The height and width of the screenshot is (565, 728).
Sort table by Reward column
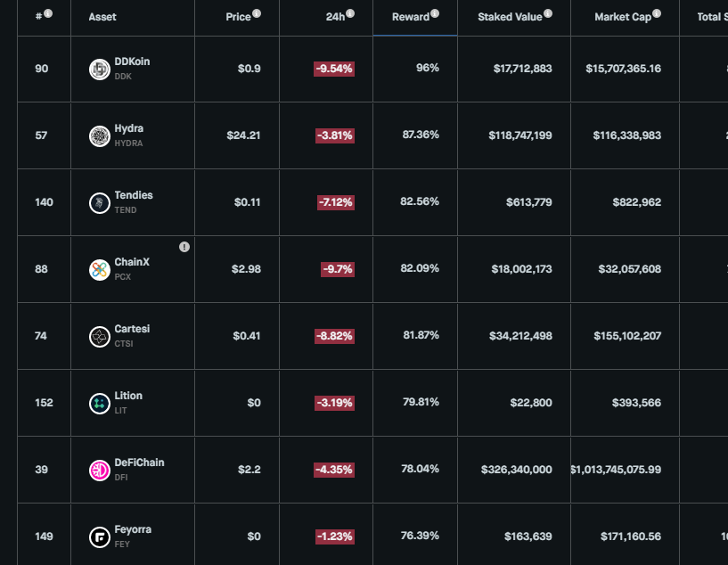point(411,17)
